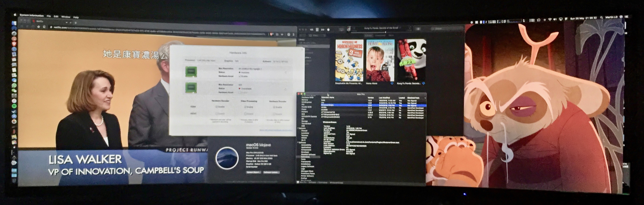Open Brave browser from the Dock

click(x=14, y=44)
